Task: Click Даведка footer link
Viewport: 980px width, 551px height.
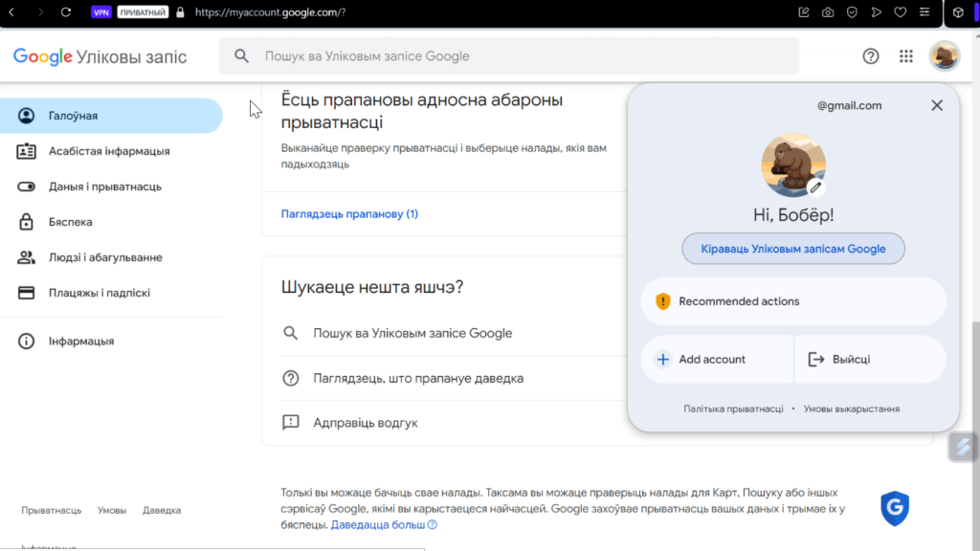Action: coord(162,511)
